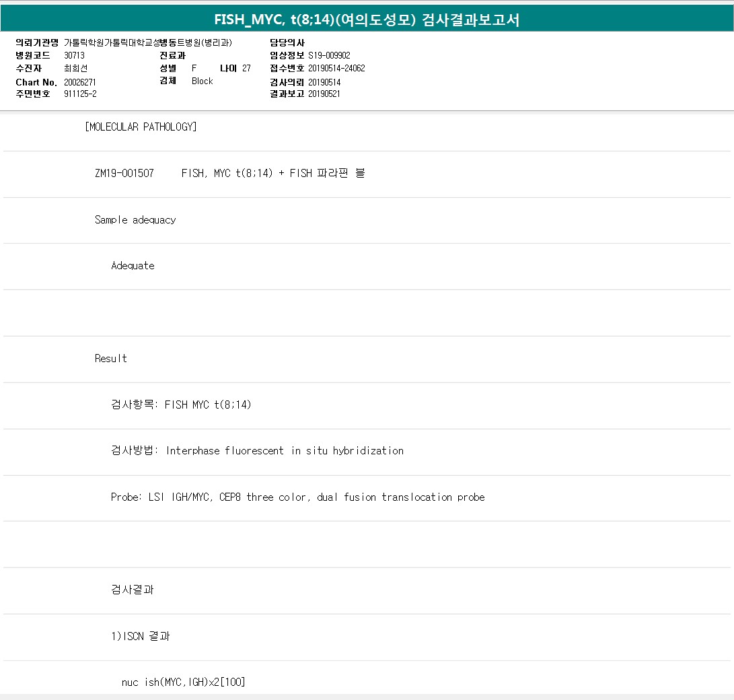Select result report date 20190521
734x700 pixels.
[324, 94]
